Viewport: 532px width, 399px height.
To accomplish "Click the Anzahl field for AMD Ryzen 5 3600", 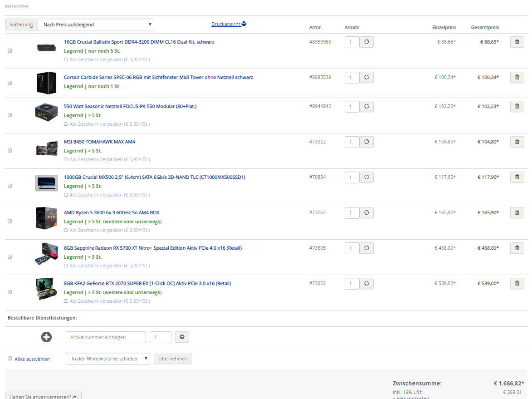I will pyautogui.click(x=352, y=213).
